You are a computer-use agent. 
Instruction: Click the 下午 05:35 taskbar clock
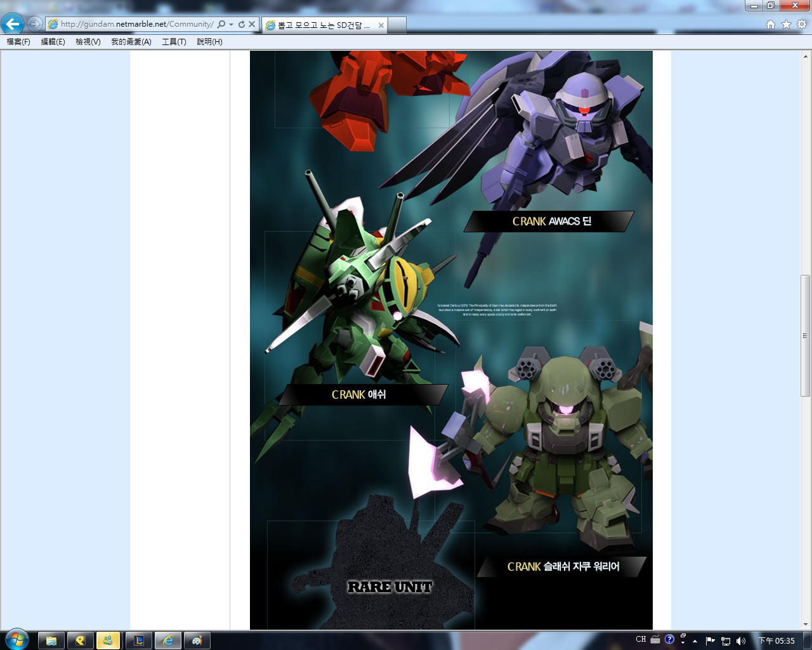[x=776, y=641]
